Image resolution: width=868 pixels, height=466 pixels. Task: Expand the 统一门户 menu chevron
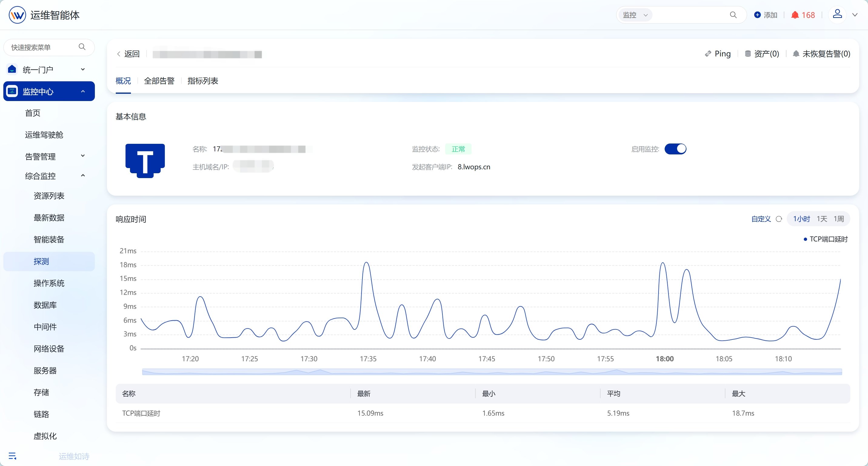(83, 69)
